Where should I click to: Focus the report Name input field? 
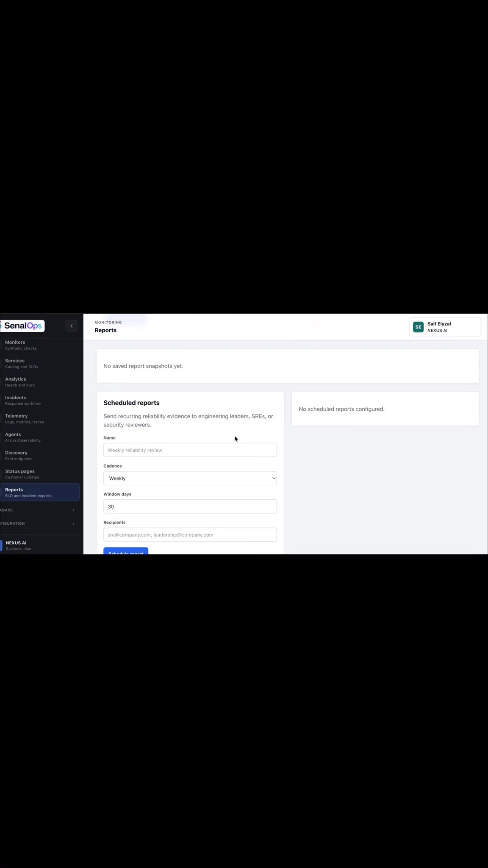pos(190,450)
